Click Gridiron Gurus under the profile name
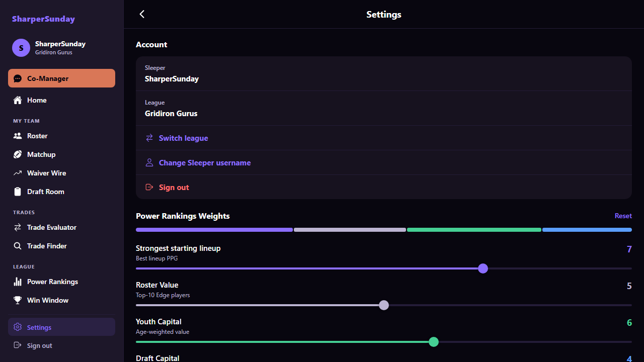Image resolution: width=644 pixels, height=362 pixels. click(x=54, y=52)
